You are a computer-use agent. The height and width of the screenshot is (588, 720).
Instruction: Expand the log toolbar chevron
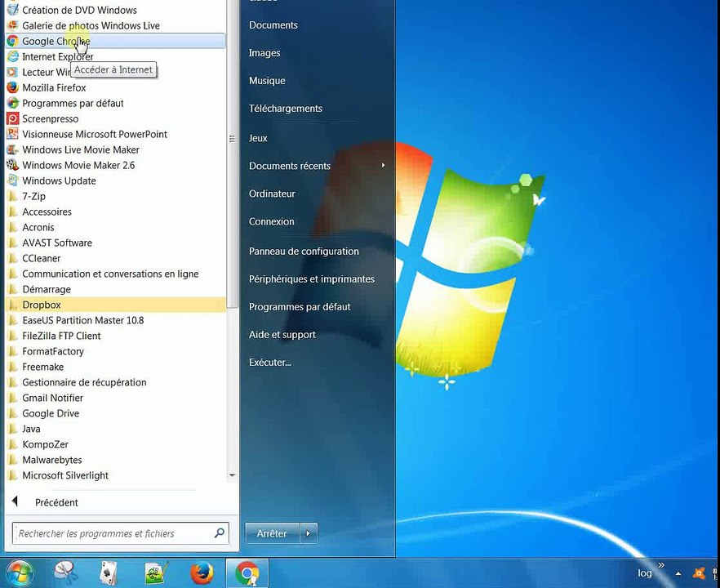[661, 564]
